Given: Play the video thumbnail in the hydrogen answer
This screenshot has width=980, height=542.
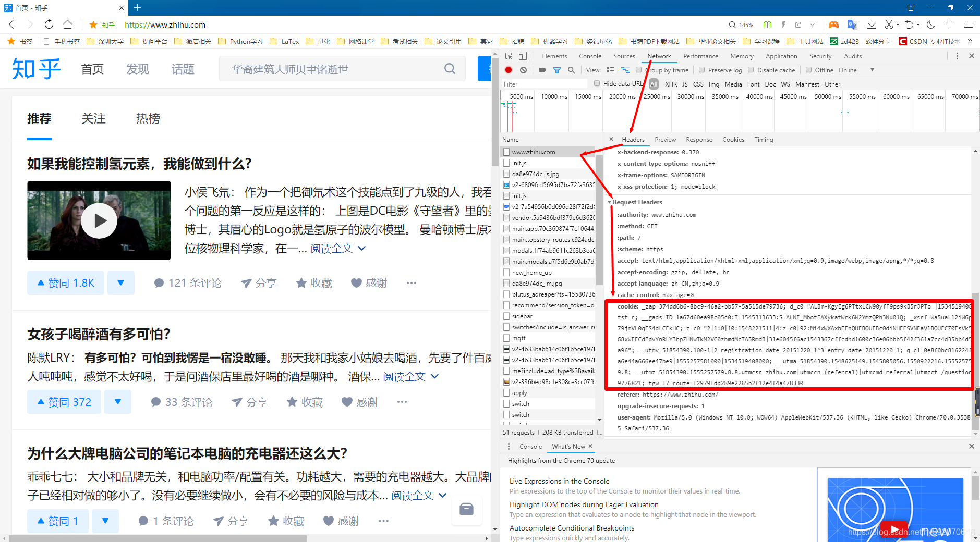Looking at the screenshot, I should [99, 220].
